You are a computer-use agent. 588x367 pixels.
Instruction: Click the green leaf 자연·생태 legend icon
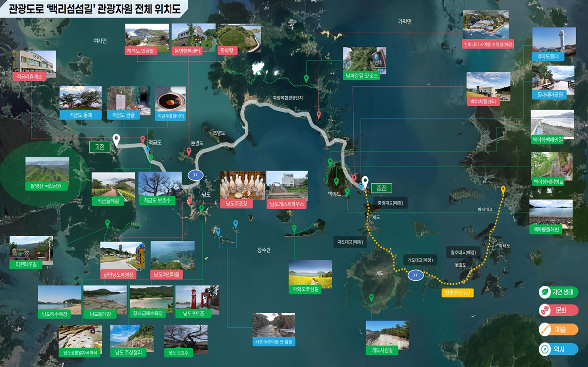(545, 292)
